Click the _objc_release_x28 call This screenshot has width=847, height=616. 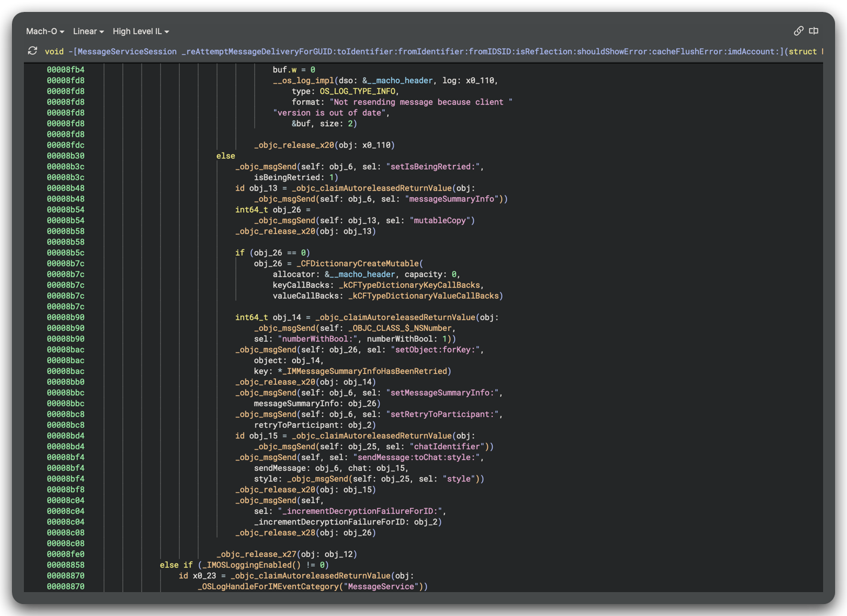coord(305,532)
